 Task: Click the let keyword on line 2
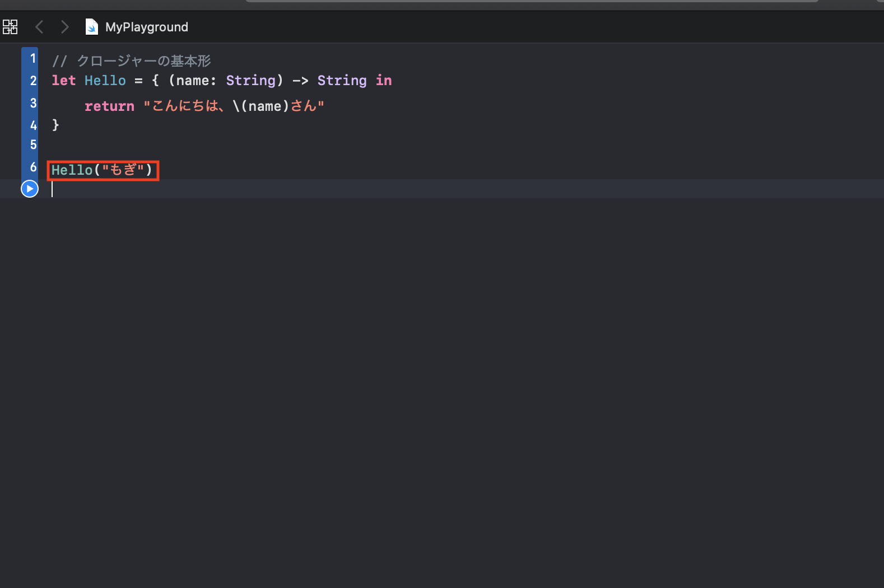tap(63, 81)
